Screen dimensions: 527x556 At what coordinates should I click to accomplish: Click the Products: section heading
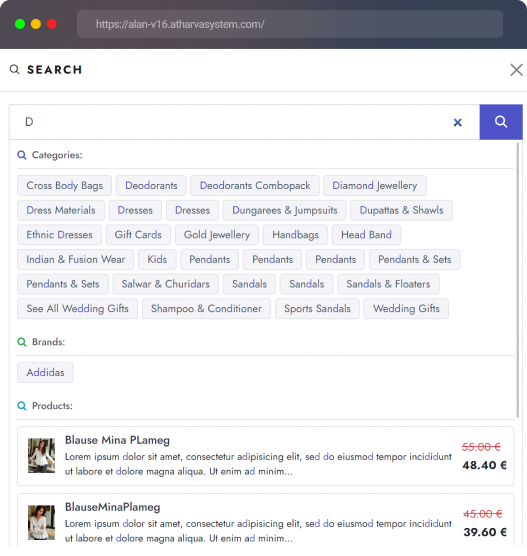[52, 406]
